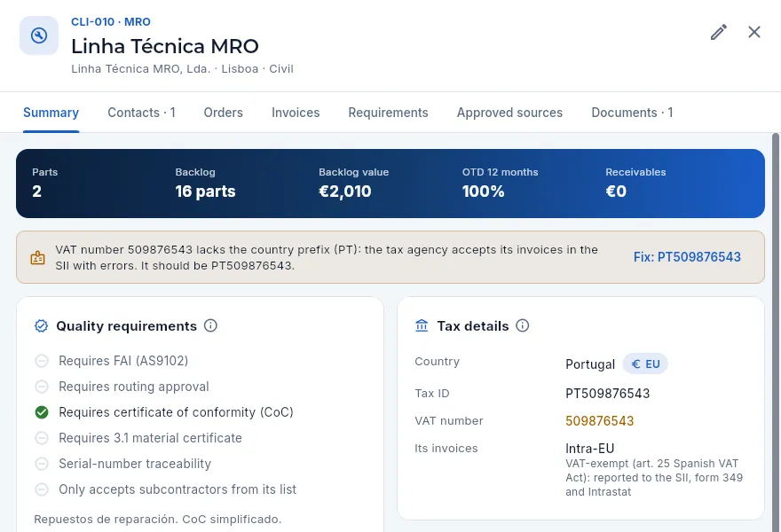Screen dimensions: 781x532
Task: Open the Orders tab
Action: (223, 113)
